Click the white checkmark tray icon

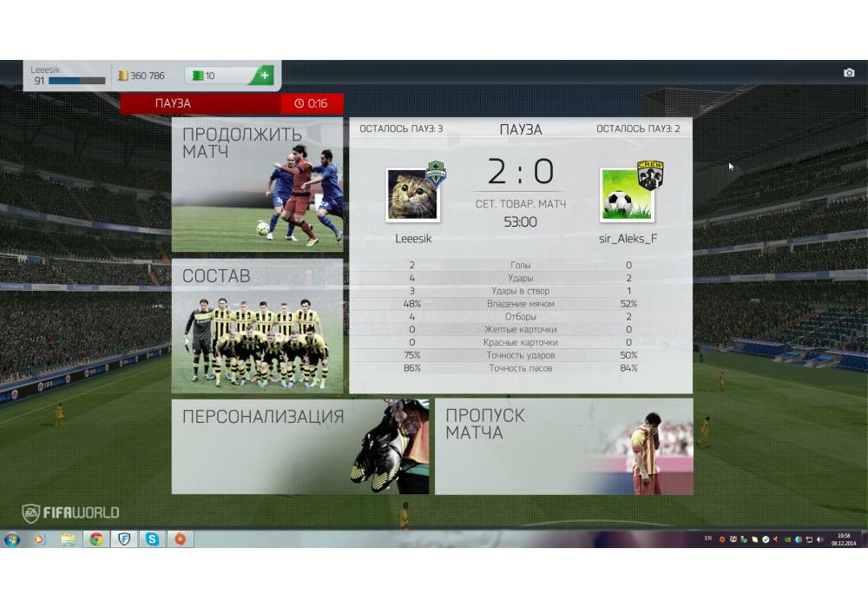(x=766, y=539)
